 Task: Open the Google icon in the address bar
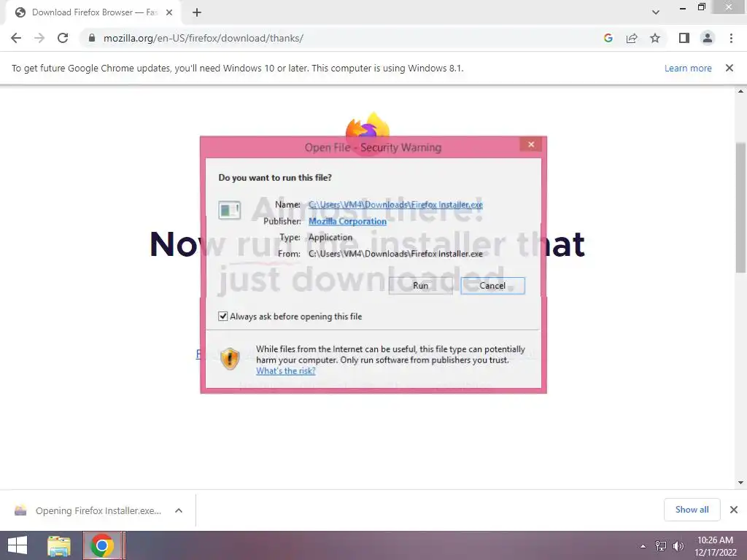pos(608,38)
